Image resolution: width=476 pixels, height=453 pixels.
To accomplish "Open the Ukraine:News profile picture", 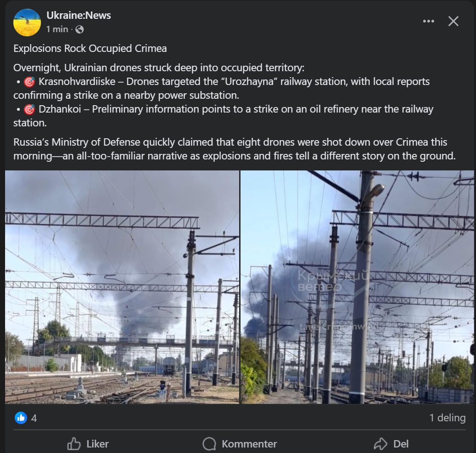I will [x=27, y=23].
